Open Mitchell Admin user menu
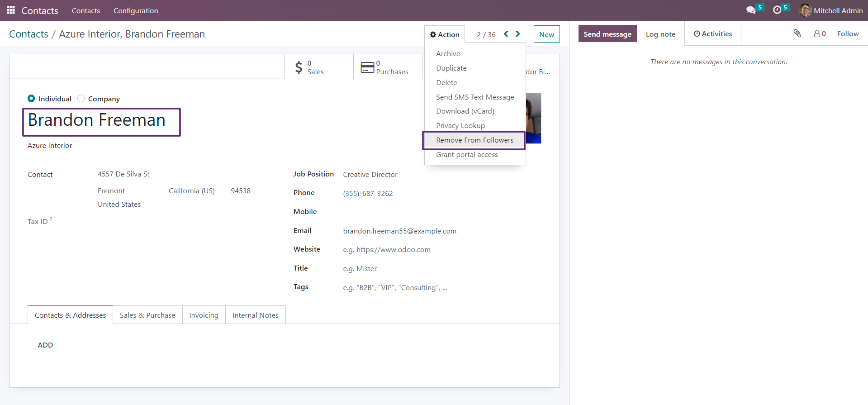 click(831, 10)
